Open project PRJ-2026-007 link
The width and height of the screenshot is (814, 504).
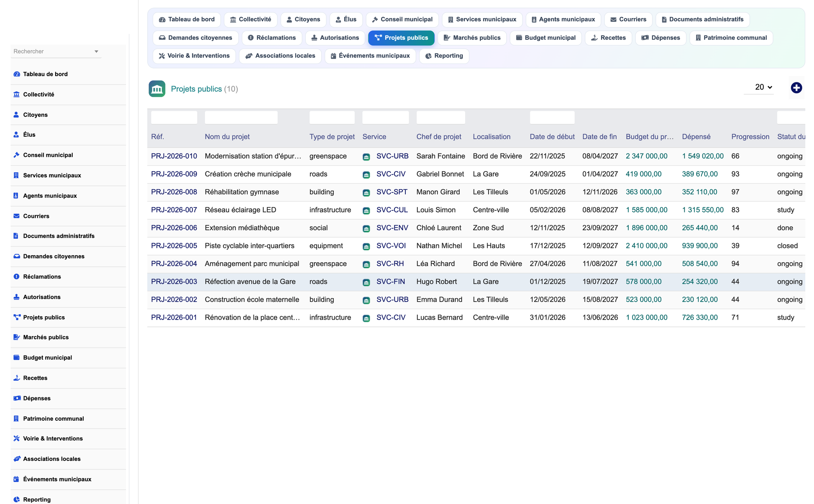point(174,210)
